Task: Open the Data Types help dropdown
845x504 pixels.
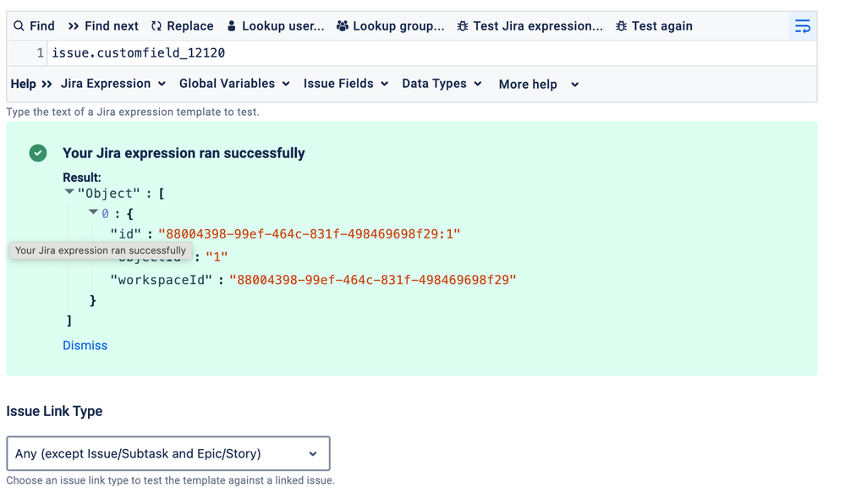Action: pyautogui.click(x=442, y=84)
